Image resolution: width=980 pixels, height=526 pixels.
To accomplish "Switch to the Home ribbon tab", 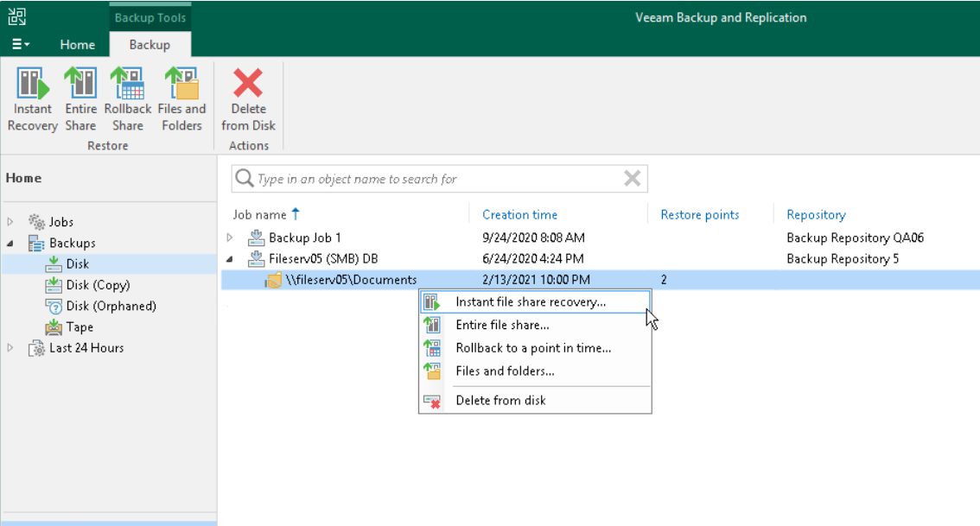I will pyautogui.click(x=78, y=44).
